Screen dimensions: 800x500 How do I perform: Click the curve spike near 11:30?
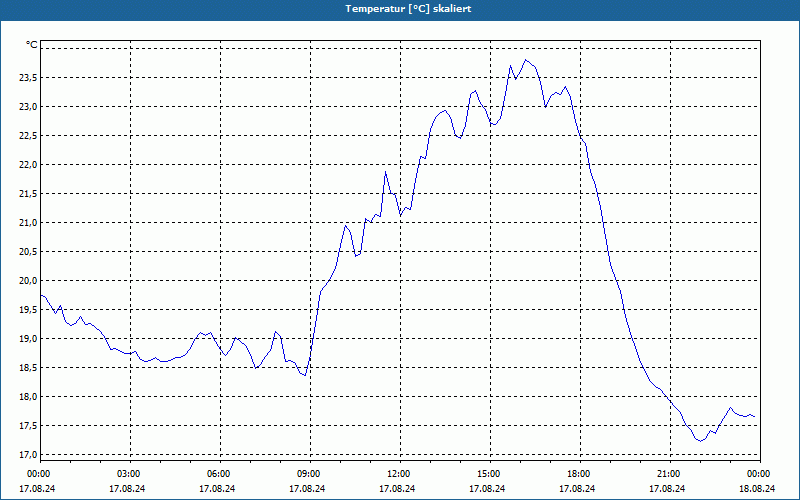tap(386, 172)
